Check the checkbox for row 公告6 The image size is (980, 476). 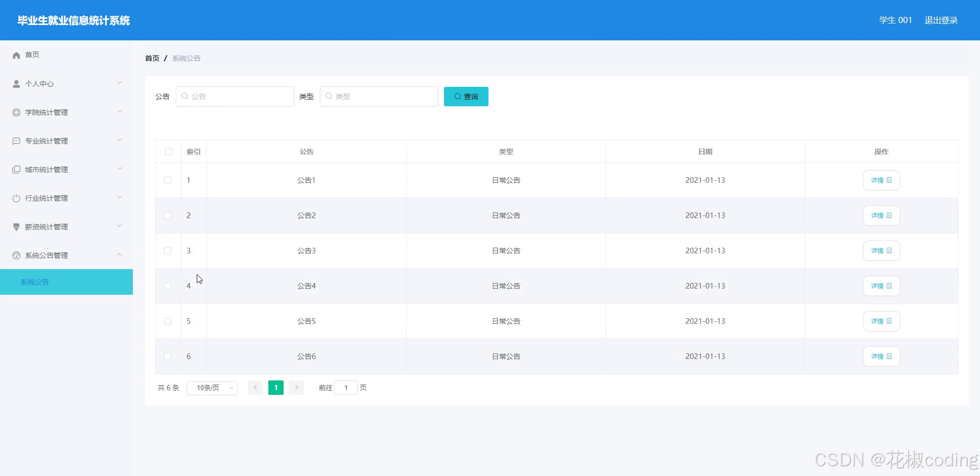click(168, 356)
